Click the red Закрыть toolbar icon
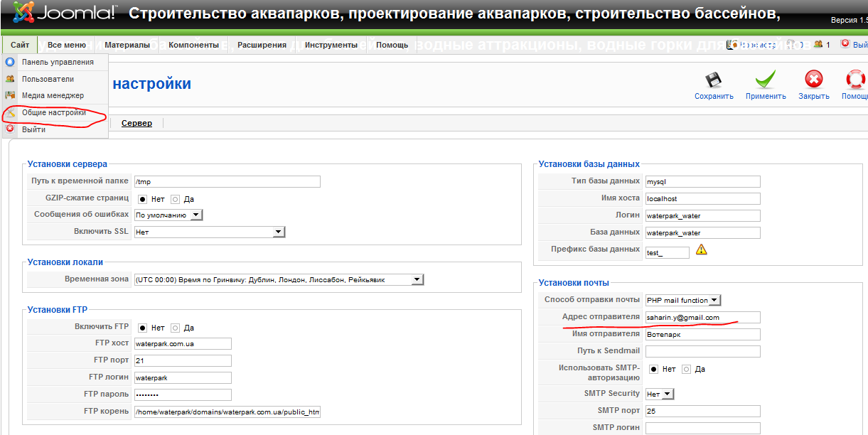 (813, 80)
